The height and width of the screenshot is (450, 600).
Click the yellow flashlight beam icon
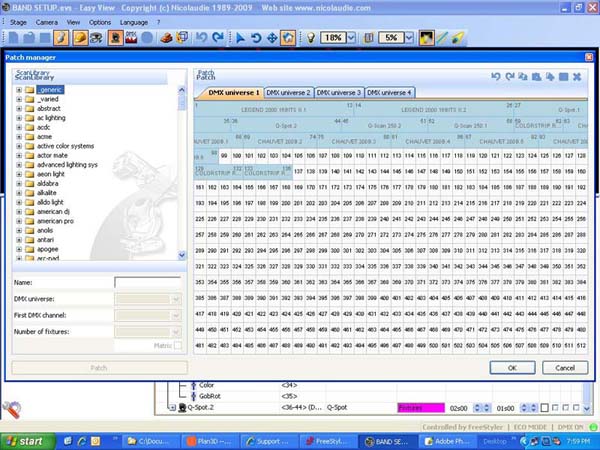[x=458, y=38]
